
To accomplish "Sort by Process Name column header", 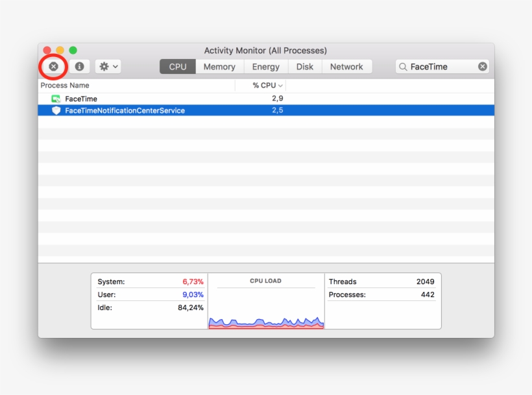I will pos(136,86).
